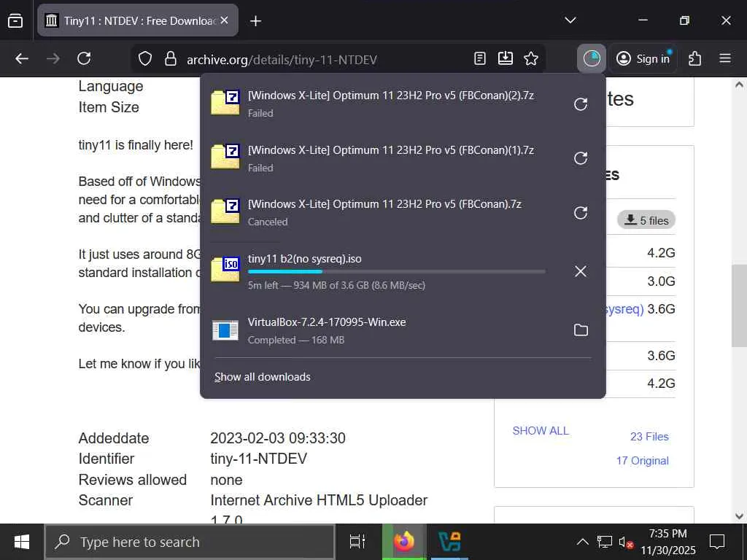Click the install/save page icon in address bar
747x560 pixels.
[505, 58]
